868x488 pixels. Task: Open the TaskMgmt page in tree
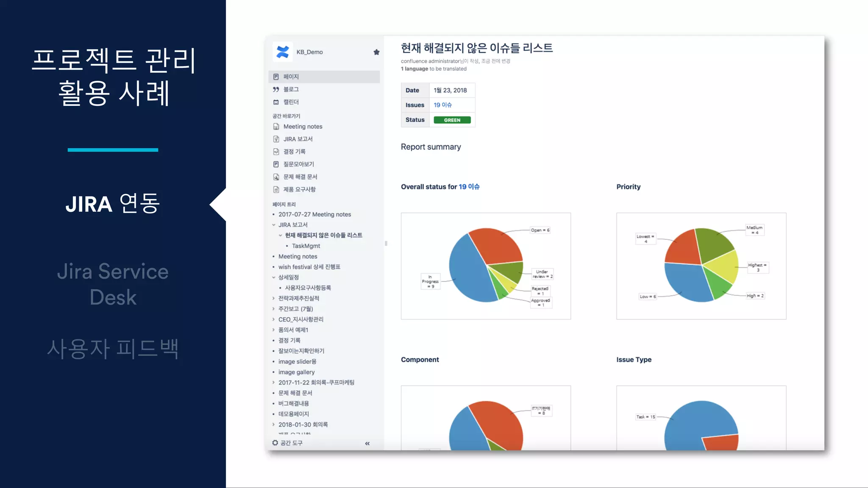(306, 246)
